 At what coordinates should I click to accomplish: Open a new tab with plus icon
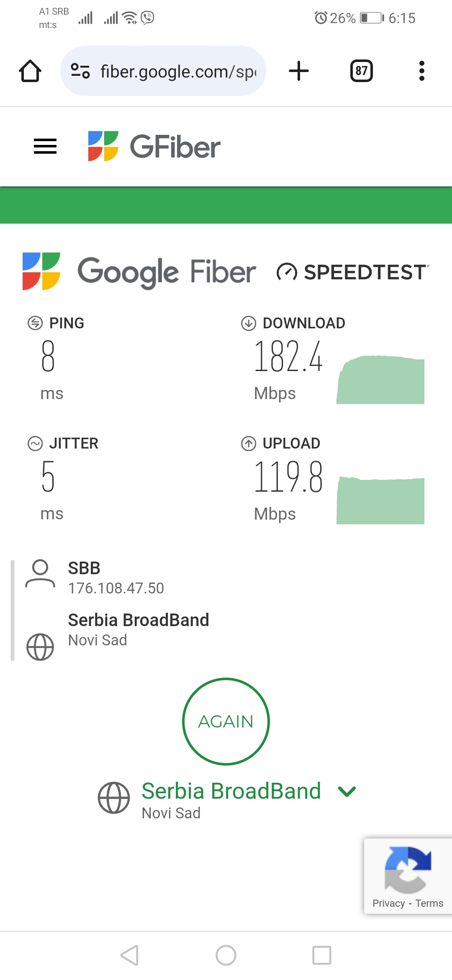coord(299,71)
